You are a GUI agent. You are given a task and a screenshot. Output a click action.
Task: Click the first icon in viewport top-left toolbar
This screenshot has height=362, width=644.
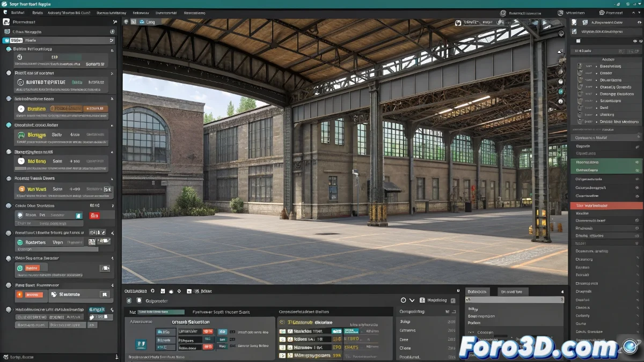coord(126,22)
